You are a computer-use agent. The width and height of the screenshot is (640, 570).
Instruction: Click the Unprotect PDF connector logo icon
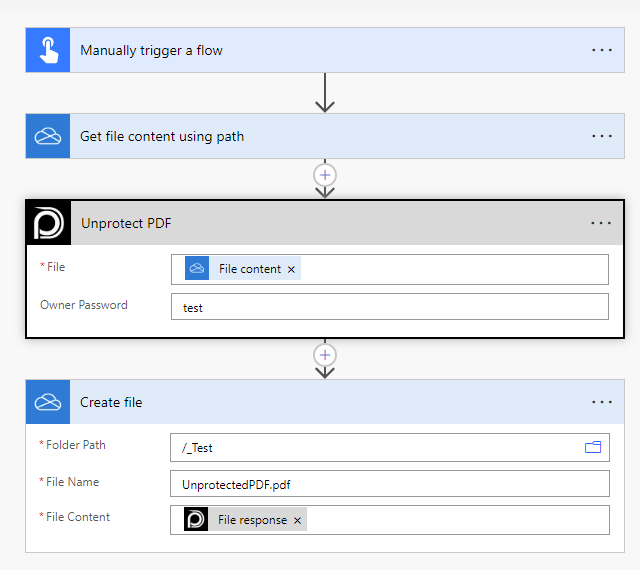(48, 223)
